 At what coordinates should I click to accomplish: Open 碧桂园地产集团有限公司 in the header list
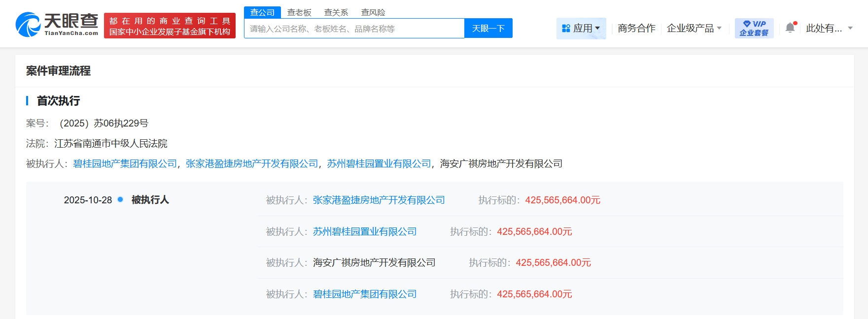point(125,163)
